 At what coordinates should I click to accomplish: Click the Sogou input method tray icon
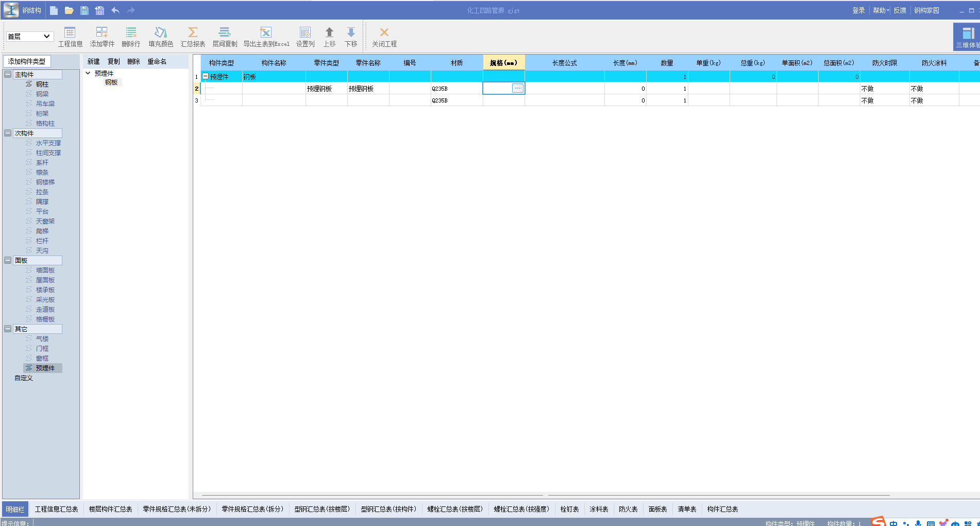click(x=878, y=521)
